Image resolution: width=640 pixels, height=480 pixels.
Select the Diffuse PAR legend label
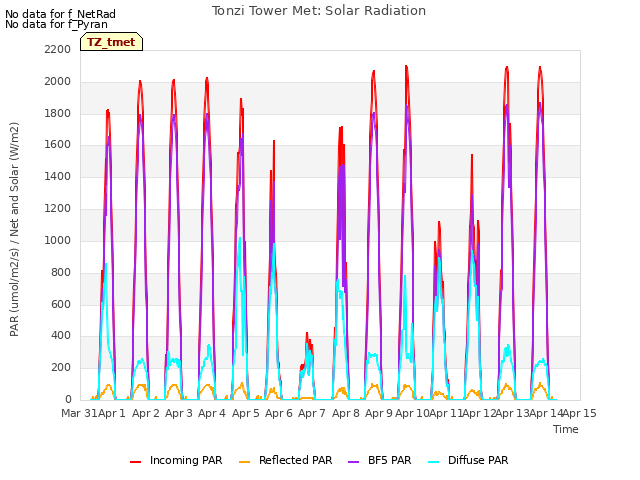(x=478, y=460)
